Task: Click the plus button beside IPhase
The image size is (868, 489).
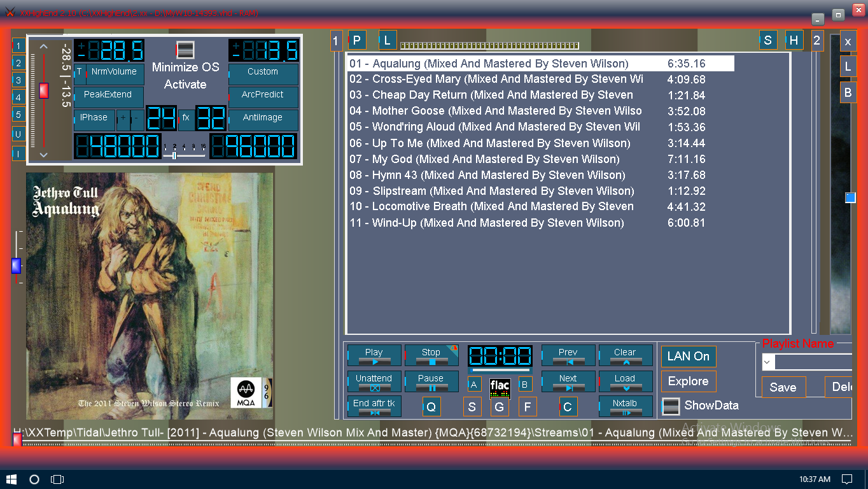Action: point(123,120)
